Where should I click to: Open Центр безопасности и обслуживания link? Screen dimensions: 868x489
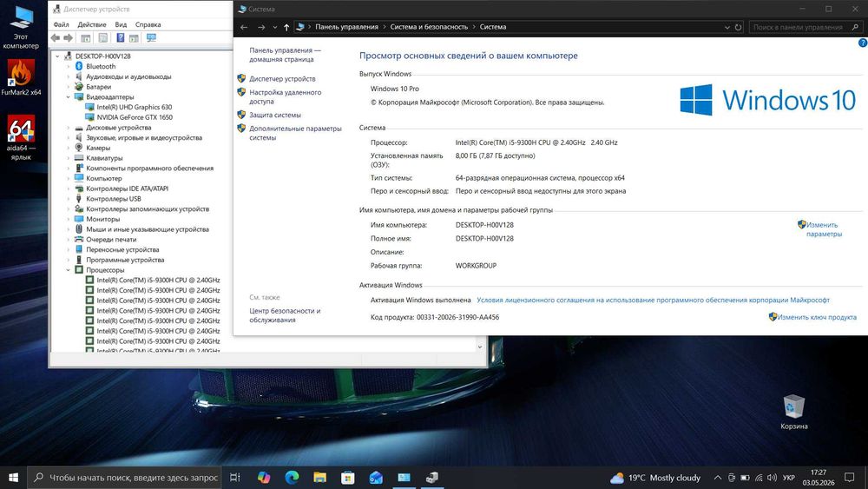(285, 315)
